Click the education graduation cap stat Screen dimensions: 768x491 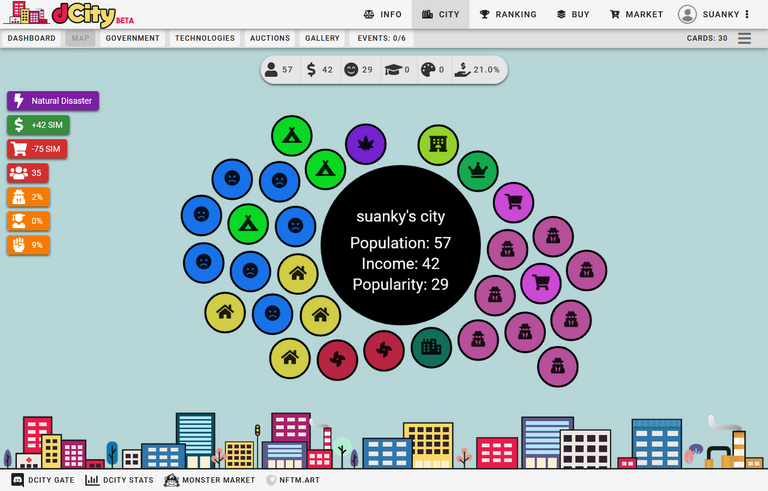397,70
